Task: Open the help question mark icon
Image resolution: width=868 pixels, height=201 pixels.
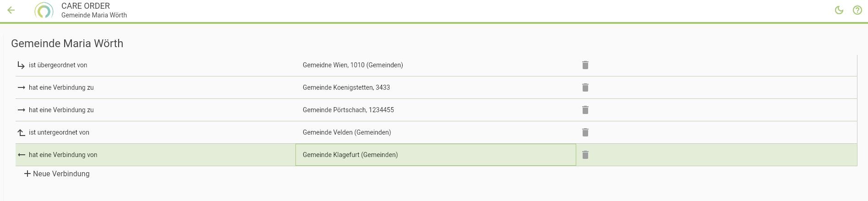Action: [x=857, y=10]
